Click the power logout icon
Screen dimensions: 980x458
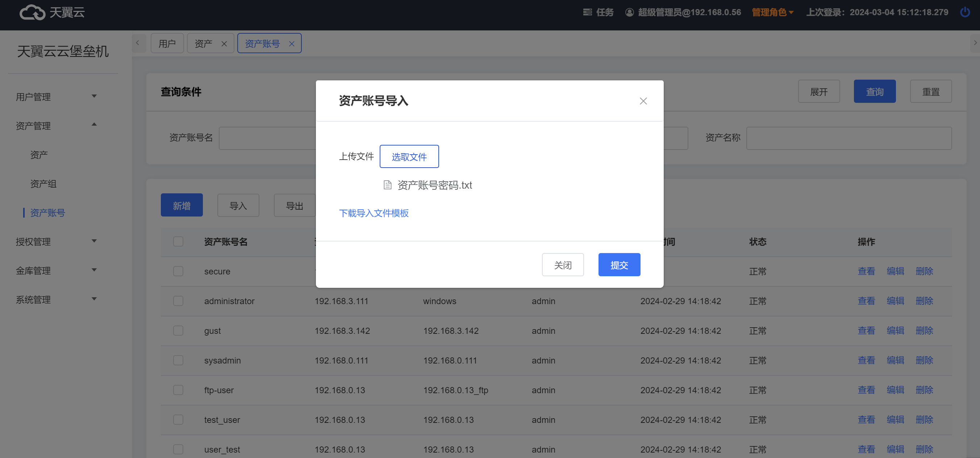coord(965,13)
